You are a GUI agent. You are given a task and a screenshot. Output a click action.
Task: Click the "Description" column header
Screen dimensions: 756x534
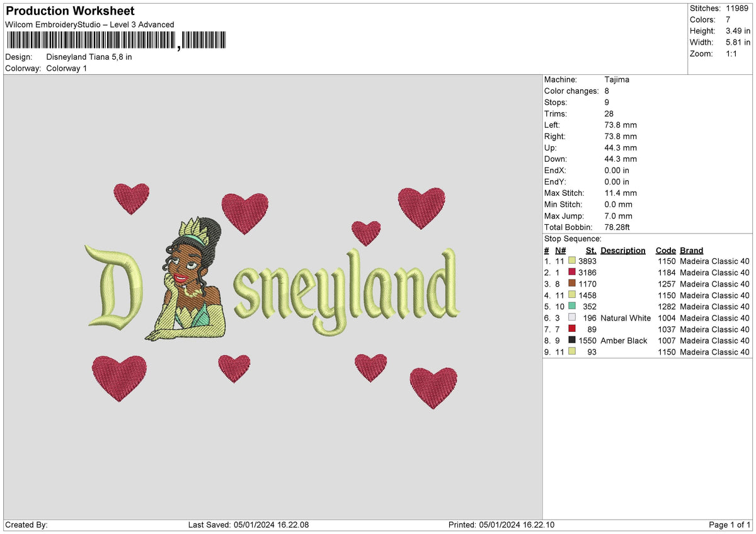point(623,250)
